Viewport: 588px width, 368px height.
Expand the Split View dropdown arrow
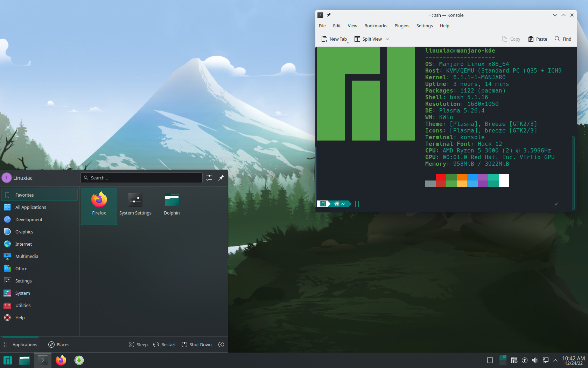[x=387, y=39]
